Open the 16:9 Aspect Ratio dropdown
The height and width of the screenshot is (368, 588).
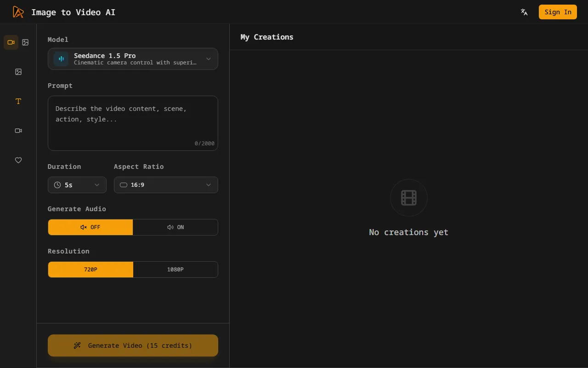[x=166, y=185]
